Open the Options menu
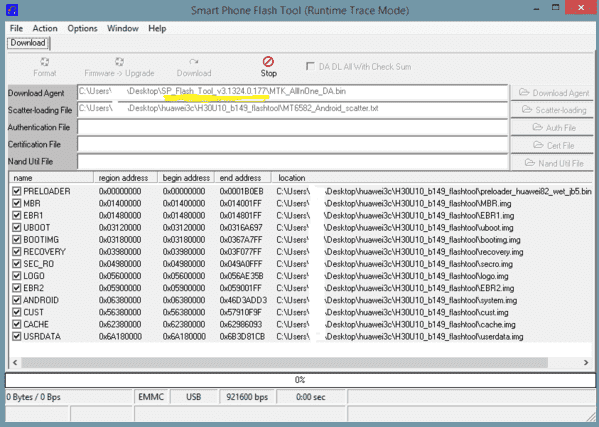The width and height of the screenshot is (599, 427). pos(82,29)
